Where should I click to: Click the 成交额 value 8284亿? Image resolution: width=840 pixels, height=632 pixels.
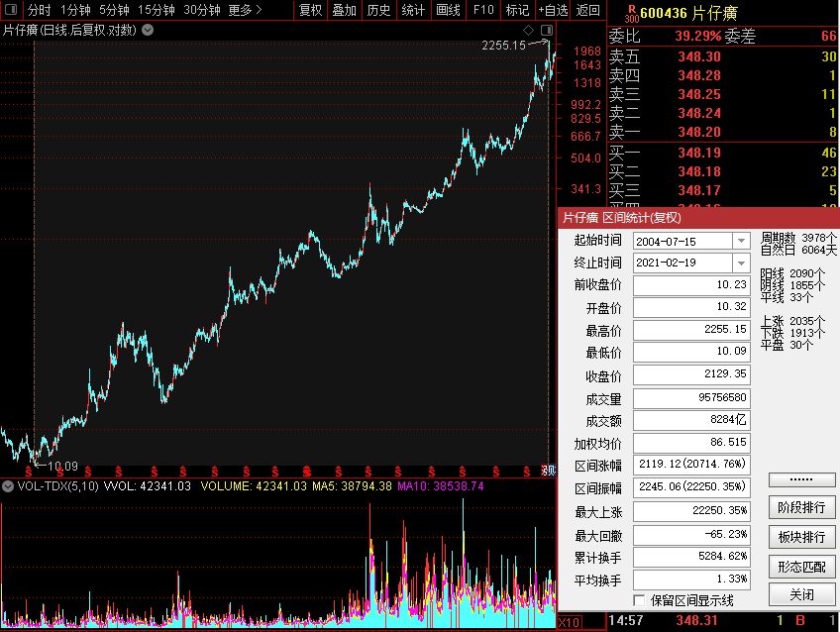[691, 420]
